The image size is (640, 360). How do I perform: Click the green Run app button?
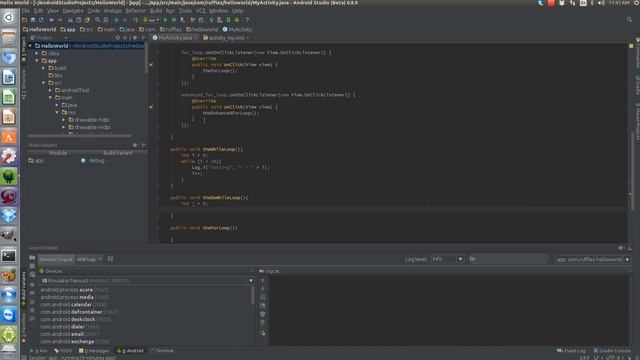coord(165,20)
